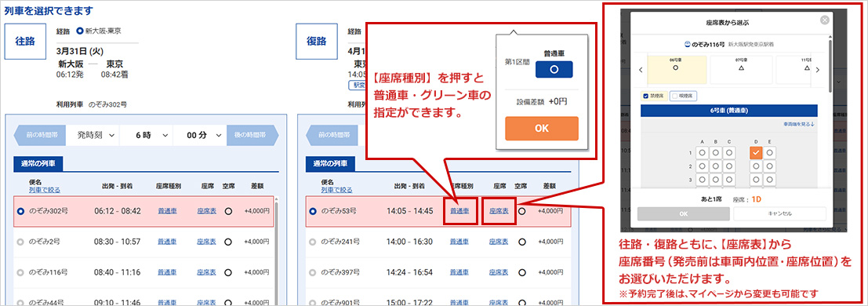
Task: Click 列車で絞る link in return panel
Action: (336, 190)
